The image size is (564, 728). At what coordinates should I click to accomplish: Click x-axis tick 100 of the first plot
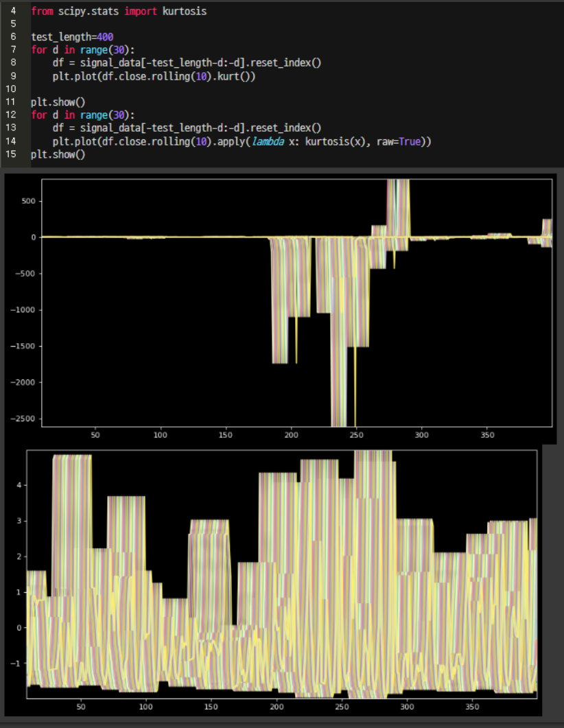160,435
